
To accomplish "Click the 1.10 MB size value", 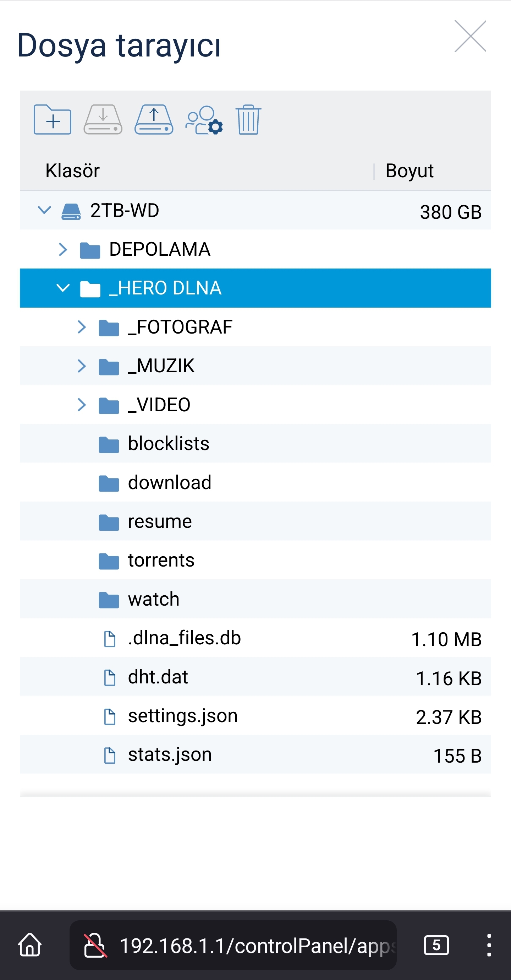I will (446, 639).
